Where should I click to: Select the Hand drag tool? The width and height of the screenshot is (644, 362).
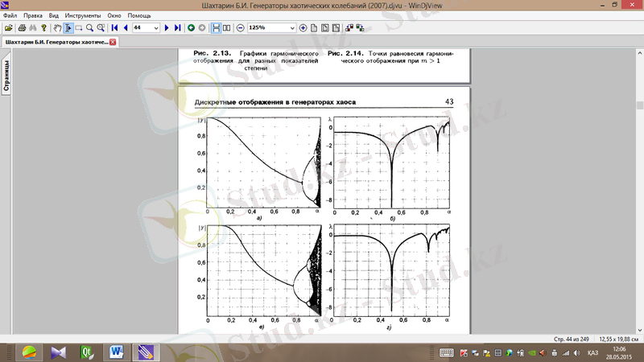coord(56,27)
